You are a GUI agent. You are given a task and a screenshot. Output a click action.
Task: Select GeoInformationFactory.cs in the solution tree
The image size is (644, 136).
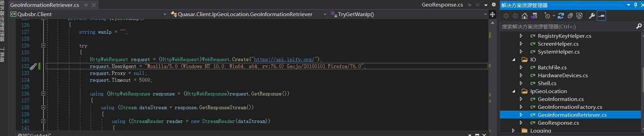point(570,107)
